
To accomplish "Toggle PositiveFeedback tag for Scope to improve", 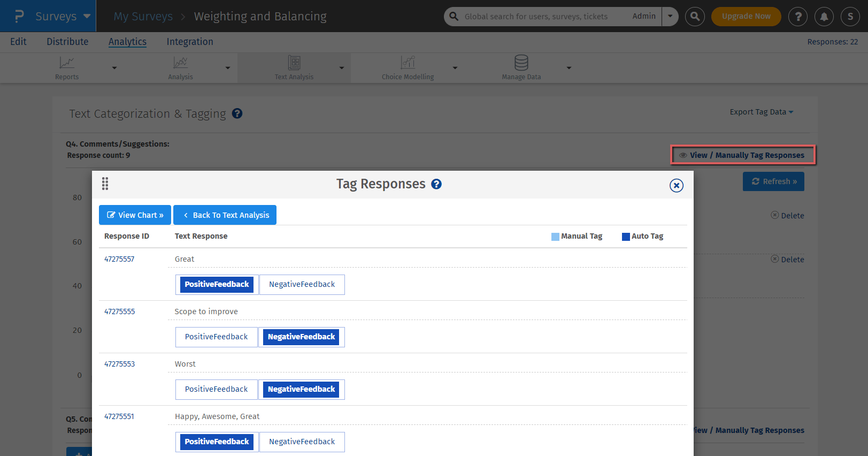I will click(x=216, y=337).
